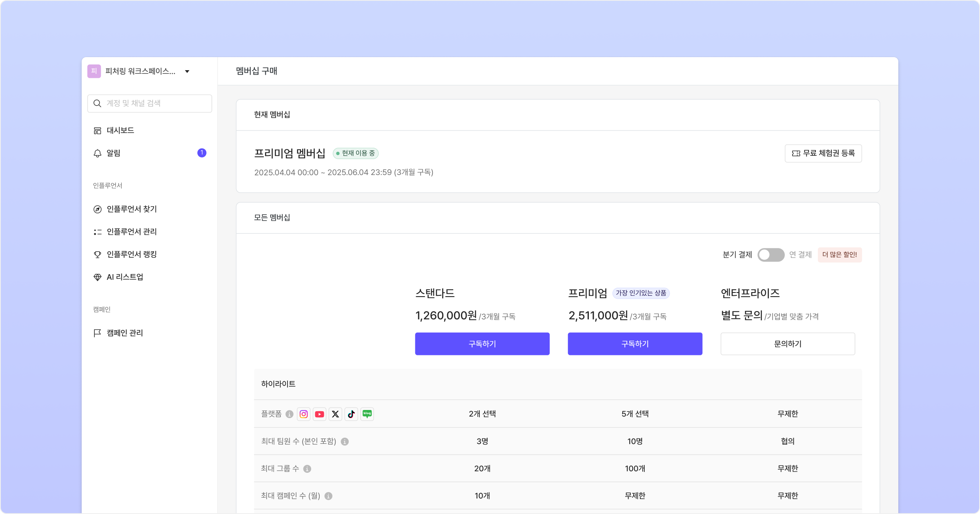The width and height of the screenshot is (980, 514).
Task: Click the Instagram platform icon
Action: click(x=303, y=414)
